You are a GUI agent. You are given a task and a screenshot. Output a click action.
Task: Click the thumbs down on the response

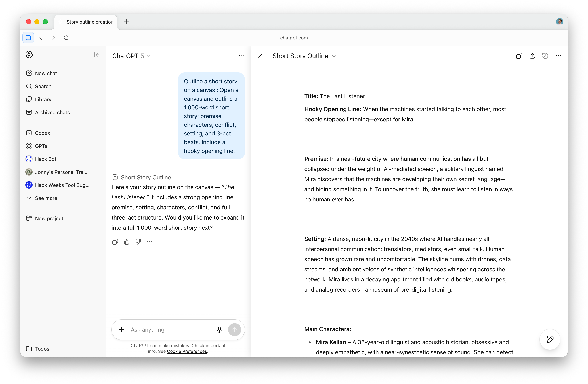click(x=138, y=242)
